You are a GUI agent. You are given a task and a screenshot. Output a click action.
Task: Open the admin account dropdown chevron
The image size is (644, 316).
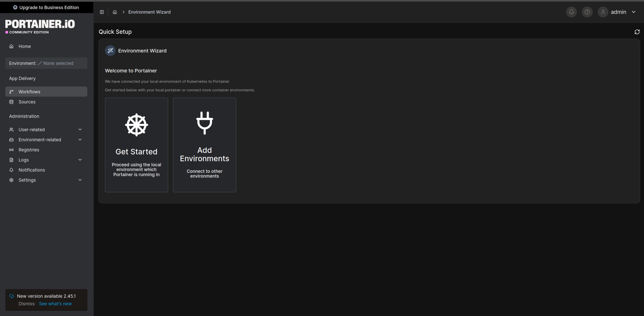click(634, 12)
